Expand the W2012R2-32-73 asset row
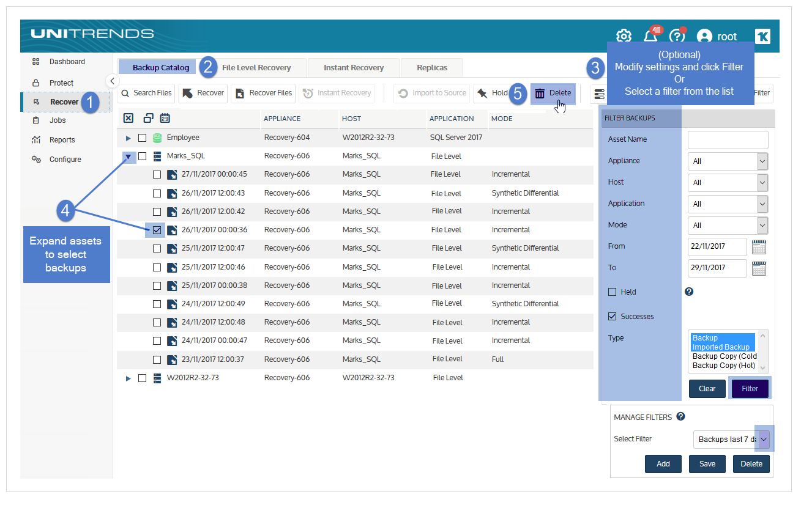Viewport: 812px width, 508px height. (x=128, y=378)
